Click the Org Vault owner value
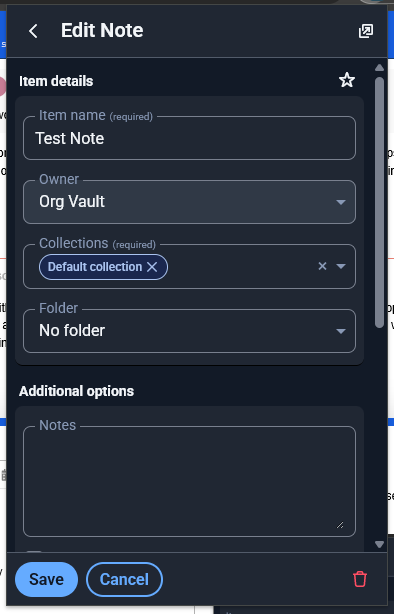The image size is (394, 614). (x=72, y=202)
